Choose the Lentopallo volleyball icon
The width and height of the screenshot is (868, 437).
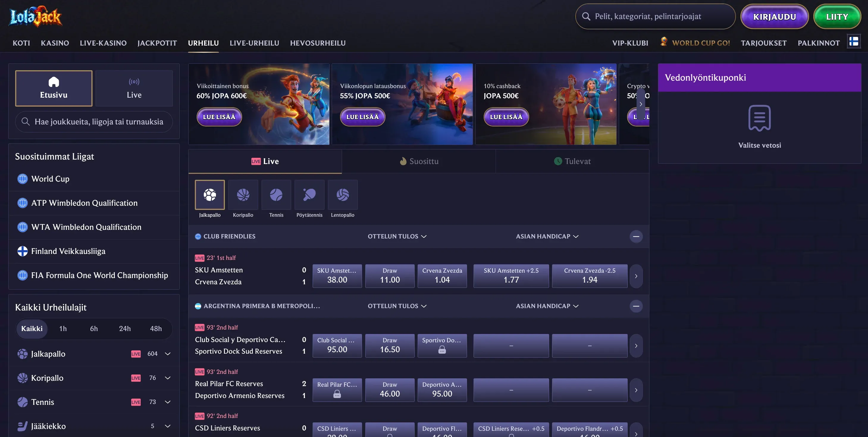[x=342, y=195]
